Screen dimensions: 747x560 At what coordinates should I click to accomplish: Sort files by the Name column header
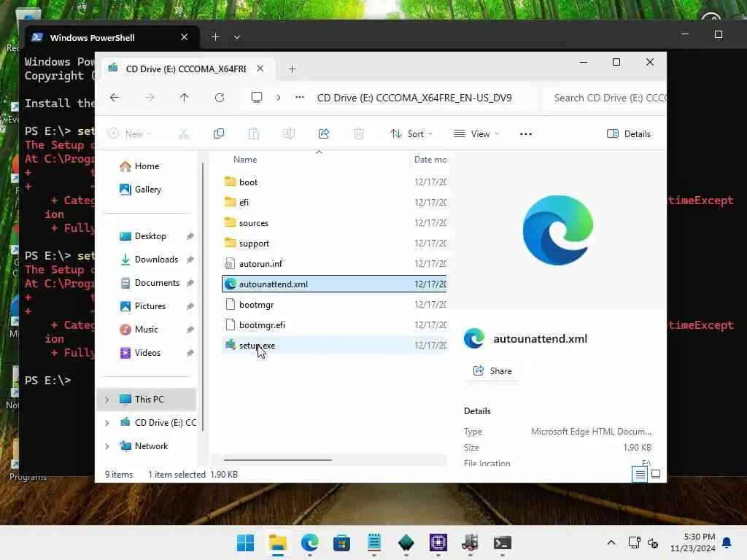pos(245,160)
